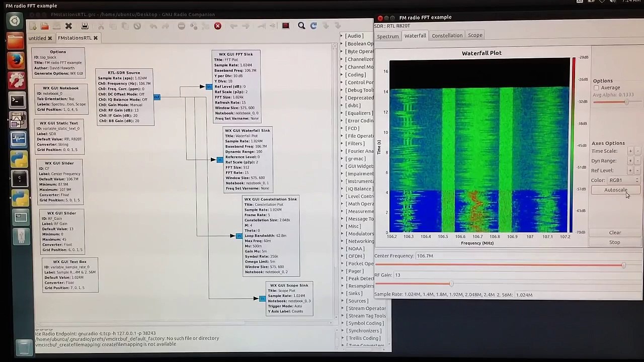This screenshot has width=644, height=362.
Task: Close the flow graph using the black X icon
Action: click(68, 26)
